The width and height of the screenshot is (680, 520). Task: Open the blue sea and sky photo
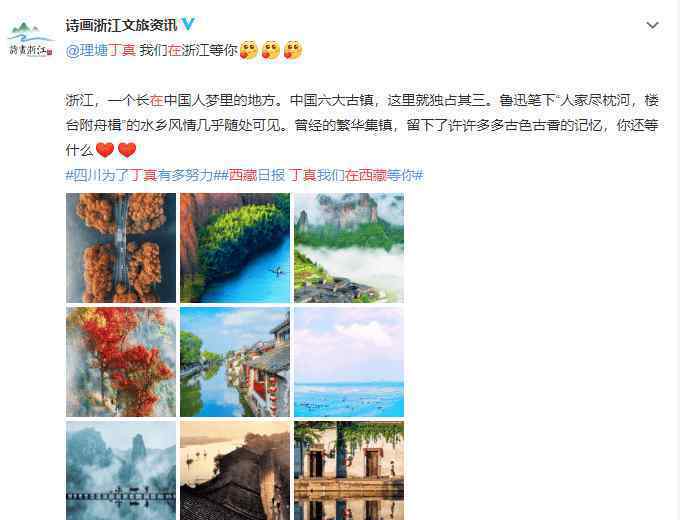click(x=349, y=362)
